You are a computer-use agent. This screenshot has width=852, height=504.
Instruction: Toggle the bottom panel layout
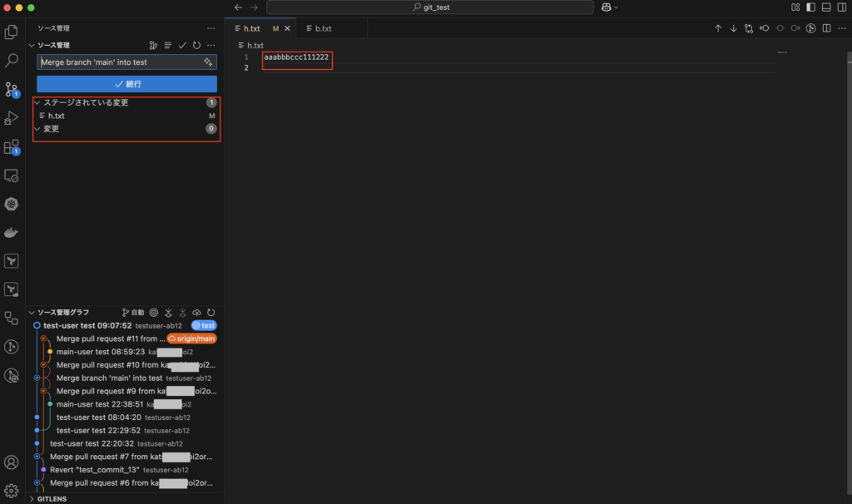(826, 7)
